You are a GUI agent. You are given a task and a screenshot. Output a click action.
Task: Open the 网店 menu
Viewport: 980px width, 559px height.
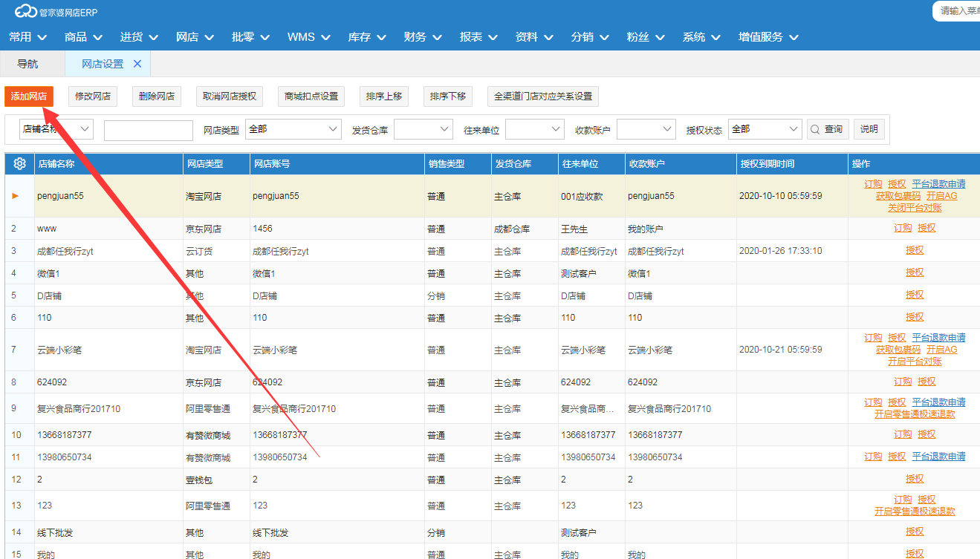click(195, 37)
